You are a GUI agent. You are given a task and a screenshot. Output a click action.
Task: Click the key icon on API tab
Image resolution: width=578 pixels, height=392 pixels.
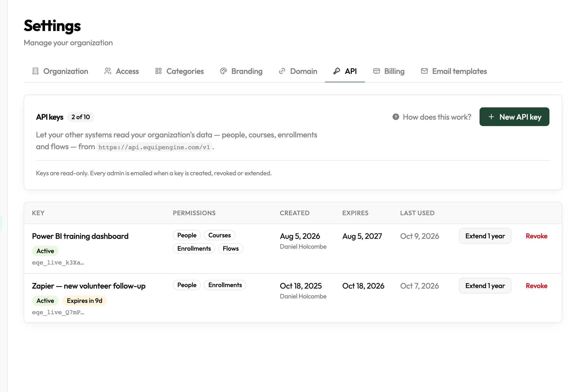[337, 71]
